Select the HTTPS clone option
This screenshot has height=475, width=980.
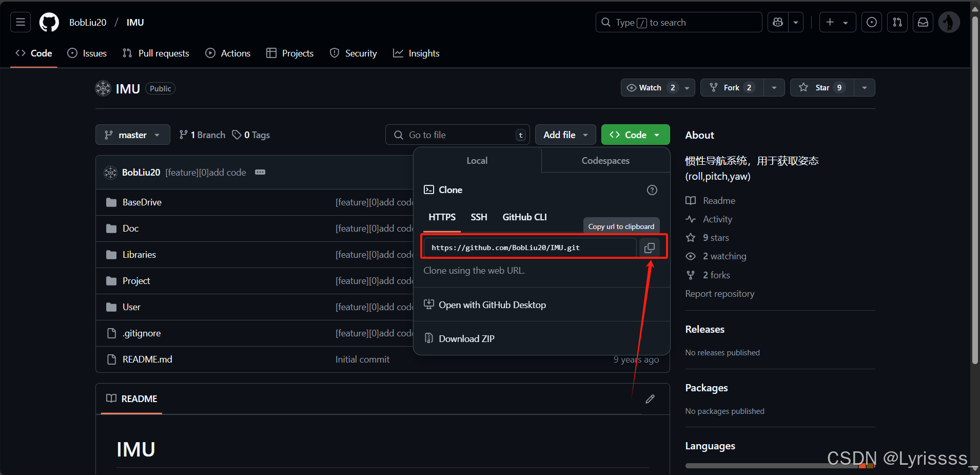click(x=442, y=217)
